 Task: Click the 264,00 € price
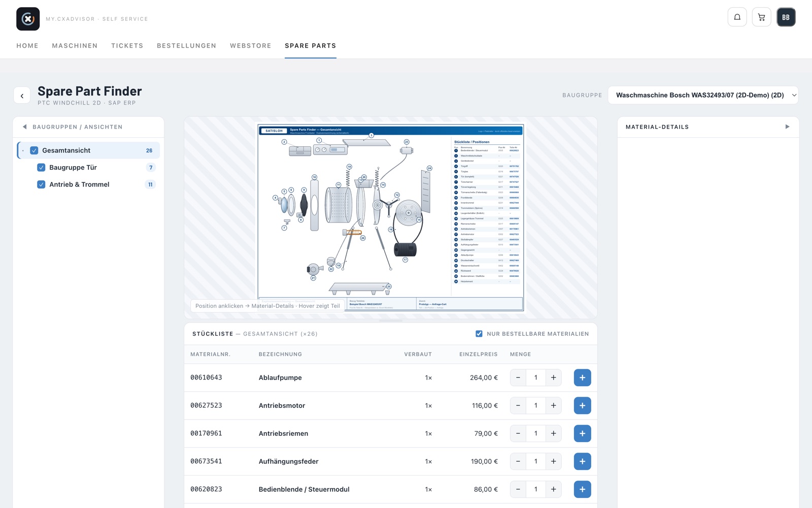484,377
